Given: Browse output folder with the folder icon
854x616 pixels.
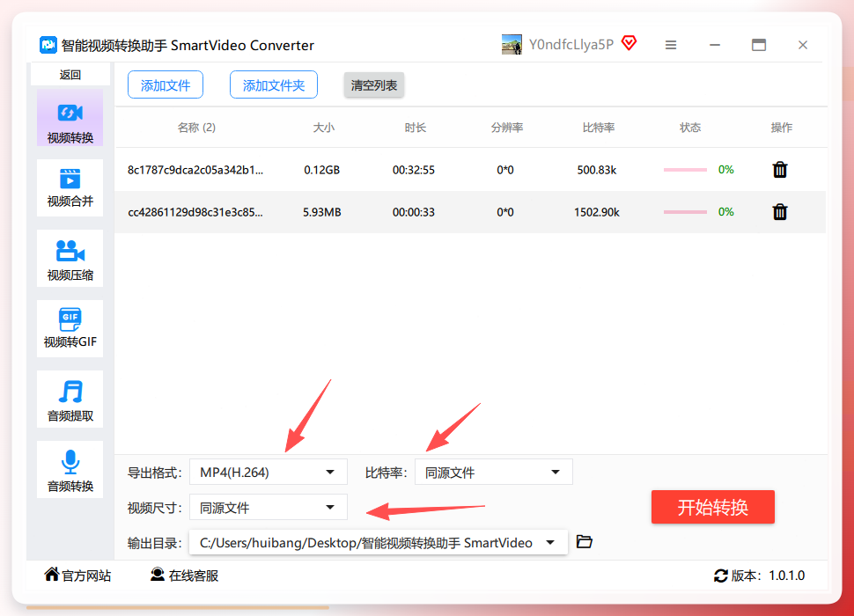Looking at the screenshot, I should click(585, 542).
